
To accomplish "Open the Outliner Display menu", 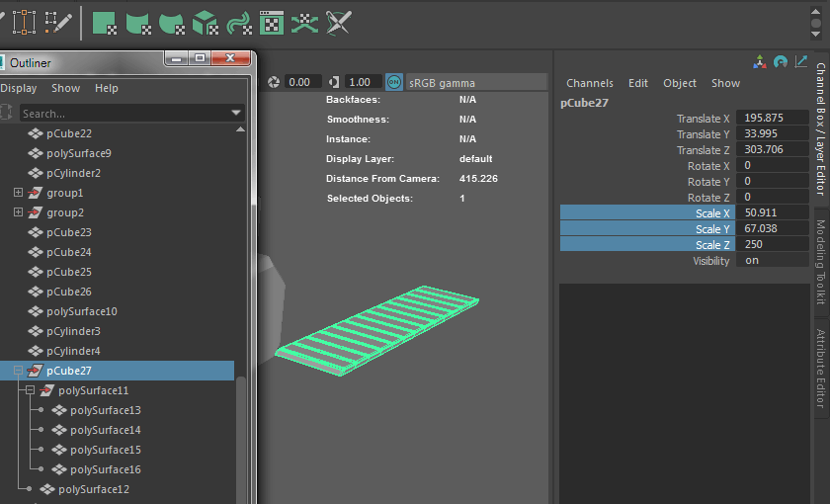I will pos(19,88).
